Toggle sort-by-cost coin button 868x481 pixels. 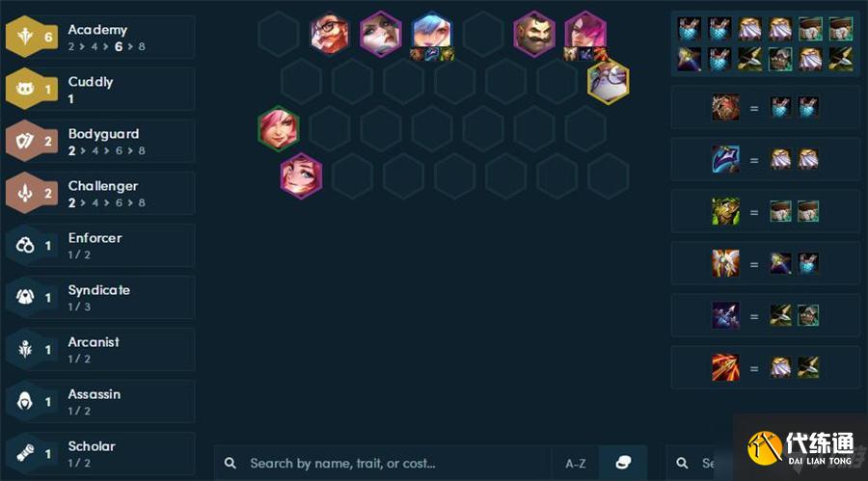[623, 463]
